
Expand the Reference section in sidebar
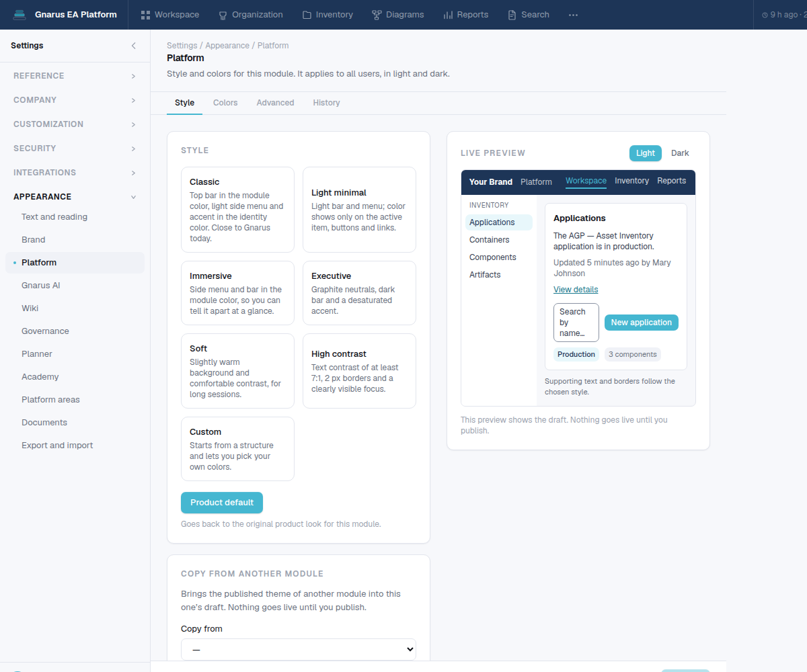75,76
